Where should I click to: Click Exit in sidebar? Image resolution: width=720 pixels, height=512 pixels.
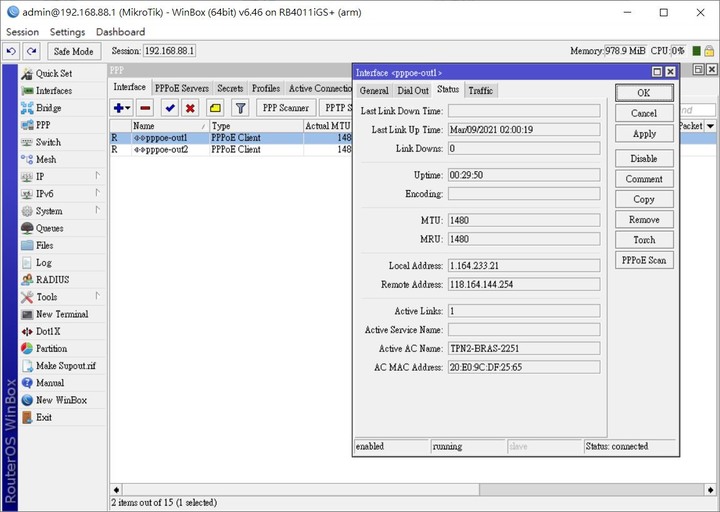[44, 417]
